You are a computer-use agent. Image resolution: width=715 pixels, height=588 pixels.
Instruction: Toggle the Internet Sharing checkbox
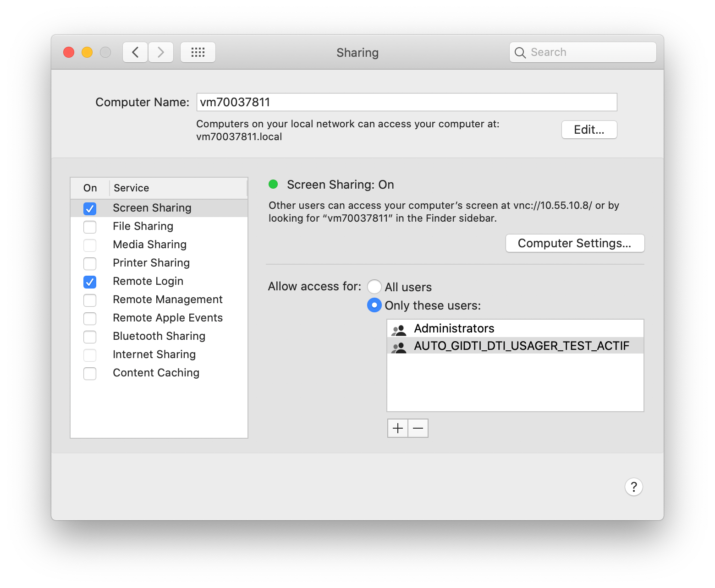click(90, 355)
